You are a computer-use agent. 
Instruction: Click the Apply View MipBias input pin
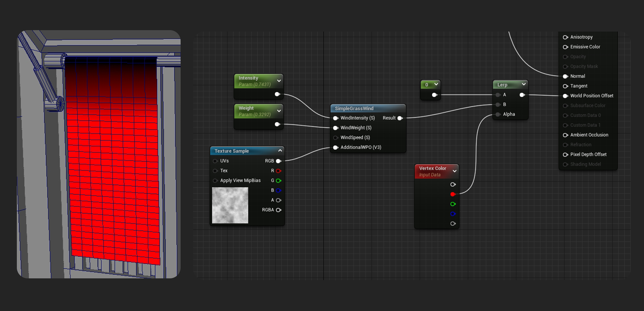pos(215,180)
